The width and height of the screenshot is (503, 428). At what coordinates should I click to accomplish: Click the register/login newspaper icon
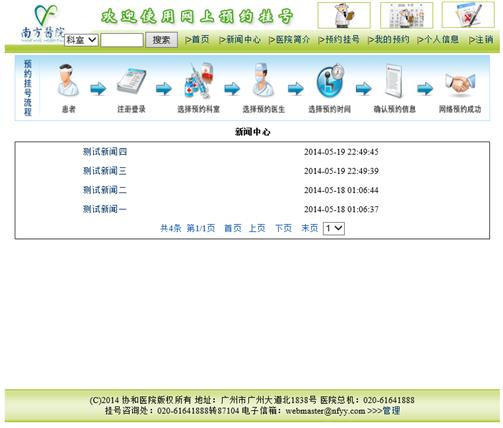pyautogui.click(x=131, y=81)
